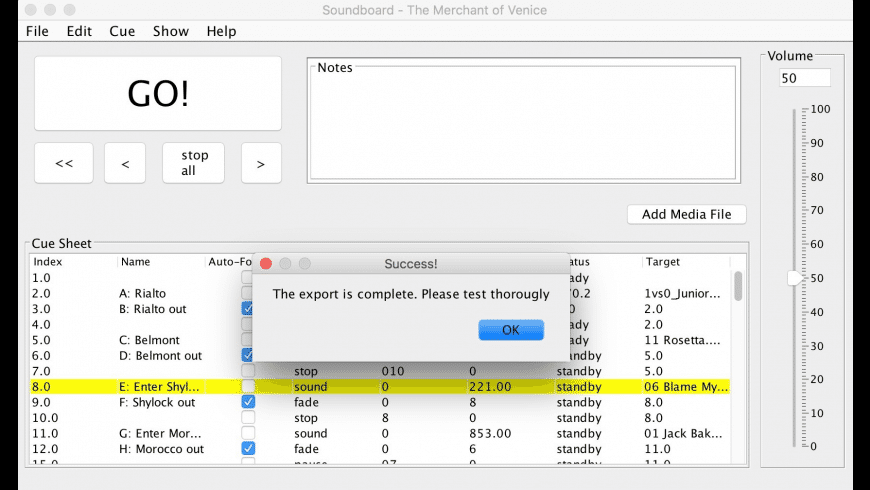The image size is (870, 490).
Task: Uncheck Auto-Follow for F: Shylock out
Action: (x=248, y=402)
